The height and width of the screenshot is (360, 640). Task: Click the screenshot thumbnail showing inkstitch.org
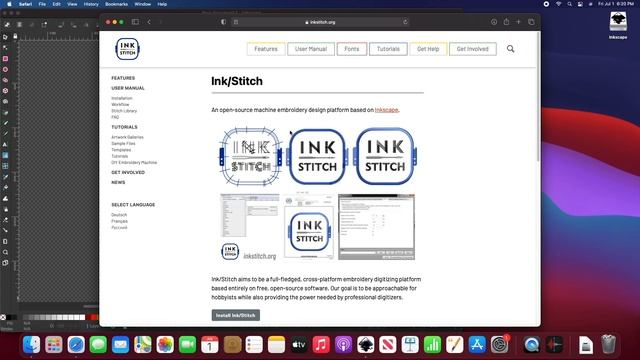point(249,227)
